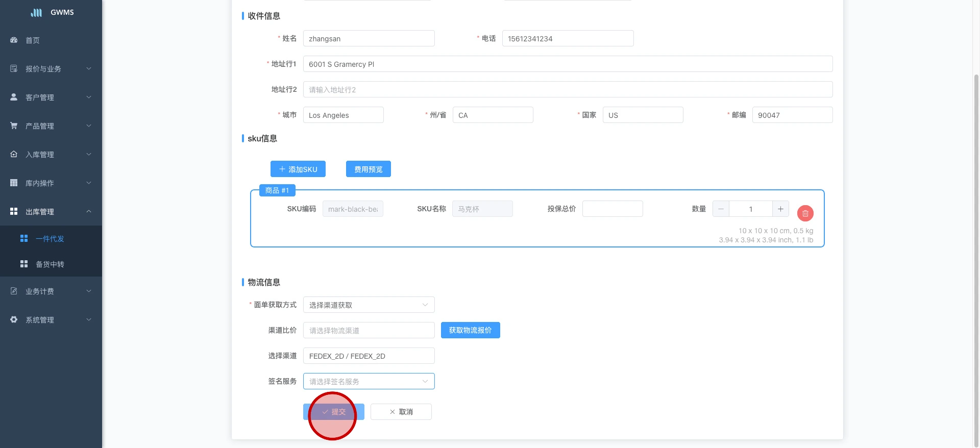
Task: Decrease quantity with minus stepper
Action: (721, 209)
